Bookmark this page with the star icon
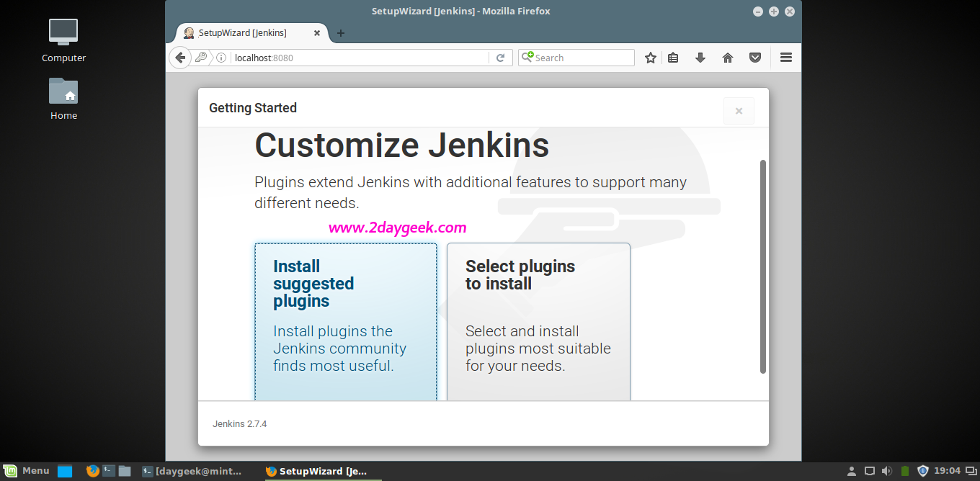Screen dimensions: 980x481 tap(650, 58)
